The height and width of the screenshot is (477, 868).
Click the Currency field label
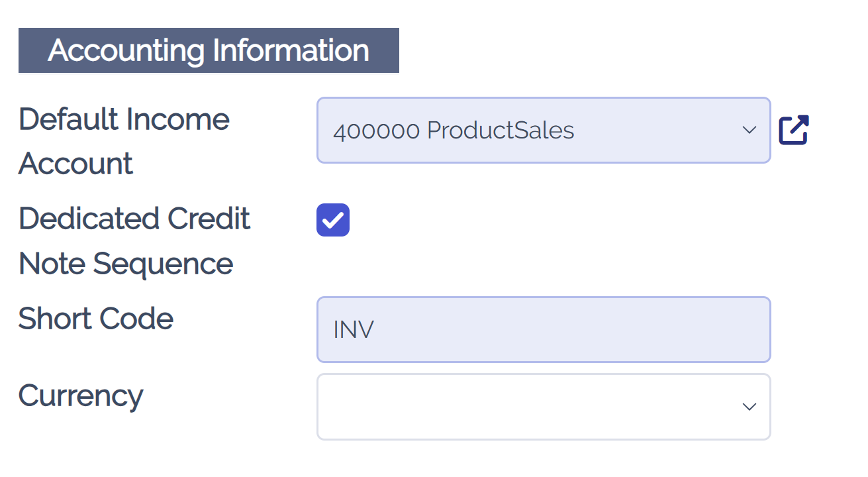tap(80, 396)
